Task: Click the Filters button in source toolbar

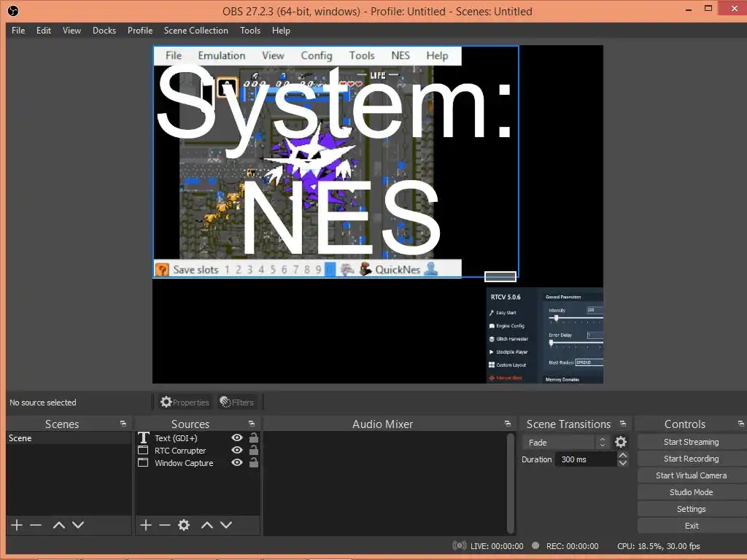Action: click(237, 402)
